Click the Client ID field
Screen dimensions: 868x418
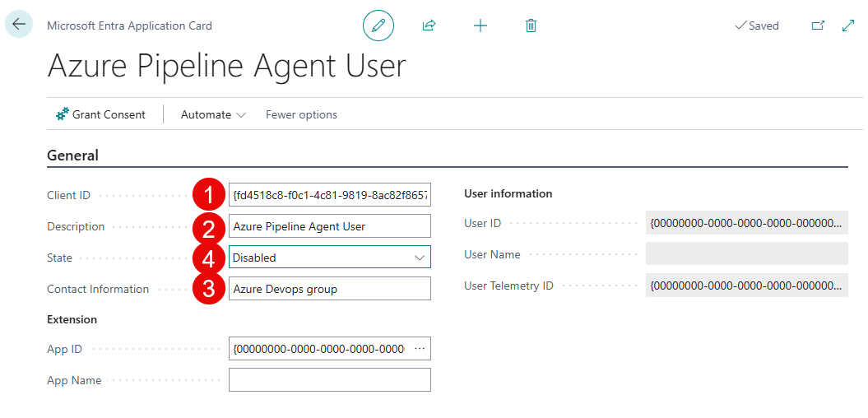tap(329, 195)
